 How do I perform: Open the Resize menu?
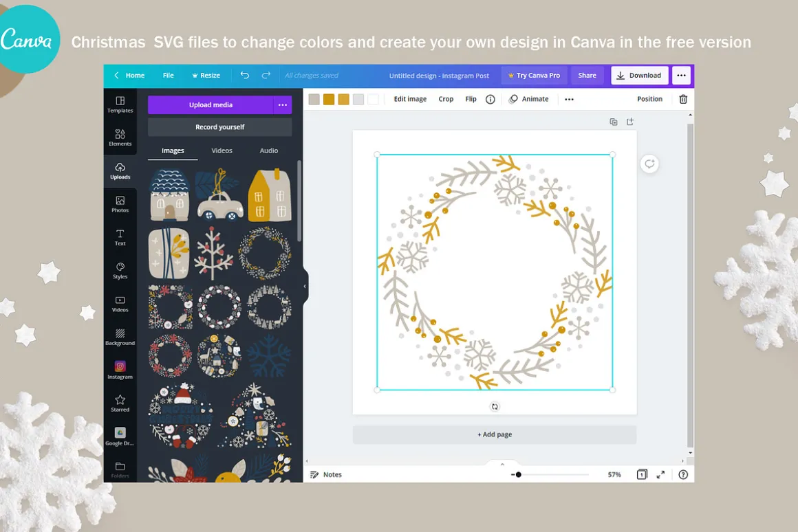(x=206, y=76)
